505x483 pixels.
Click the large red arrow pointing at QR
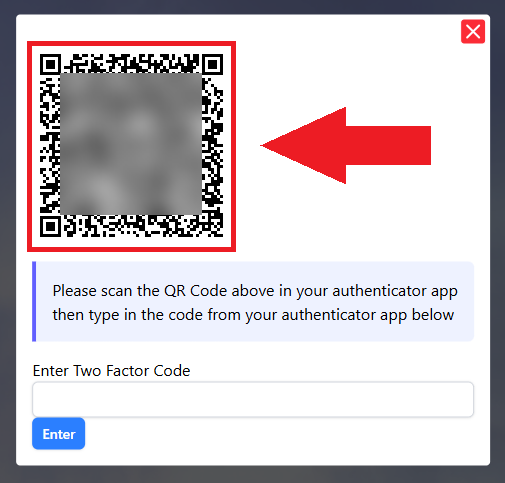(346, 145)
